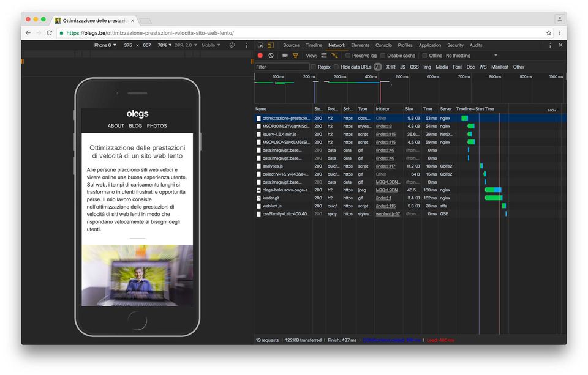Click the address bar URL
This screenshot has height=375, width=588.
(150, 33)
